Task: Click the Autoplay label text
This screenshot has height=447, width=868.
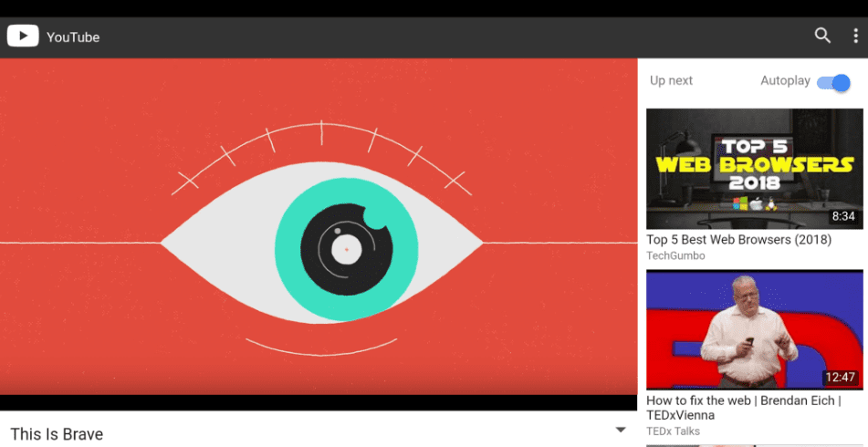Action: pyautogui.click(x=785, y=81)
